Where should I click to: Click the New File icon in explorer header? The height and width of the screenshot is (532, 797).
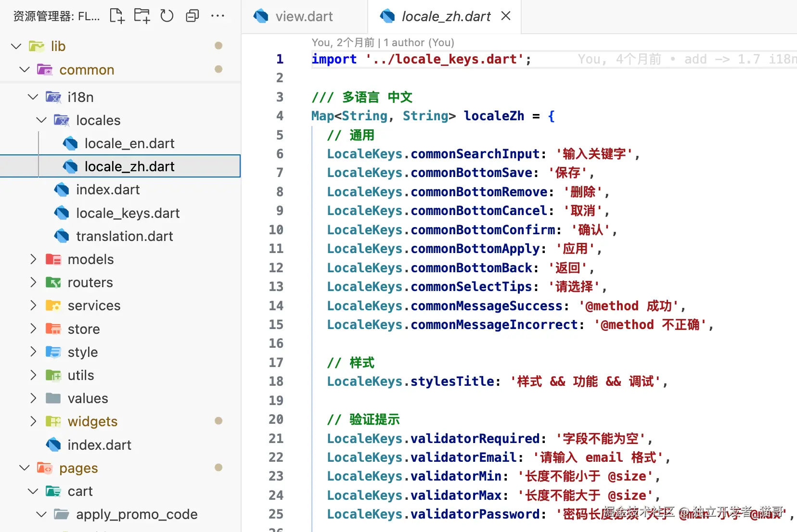pyautogui.click(x=117, y=16)
